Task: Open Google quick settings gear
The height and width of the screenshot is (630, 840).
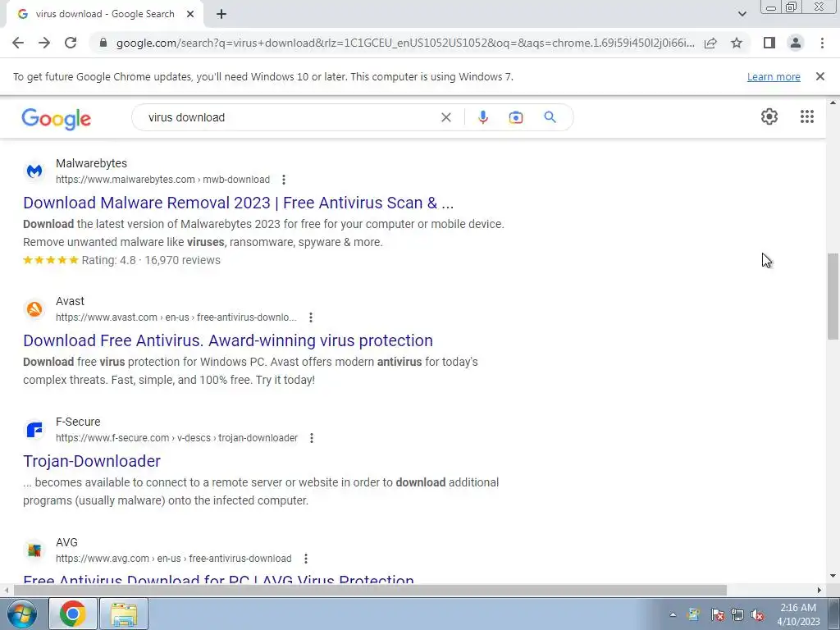Action: [769, 116]
